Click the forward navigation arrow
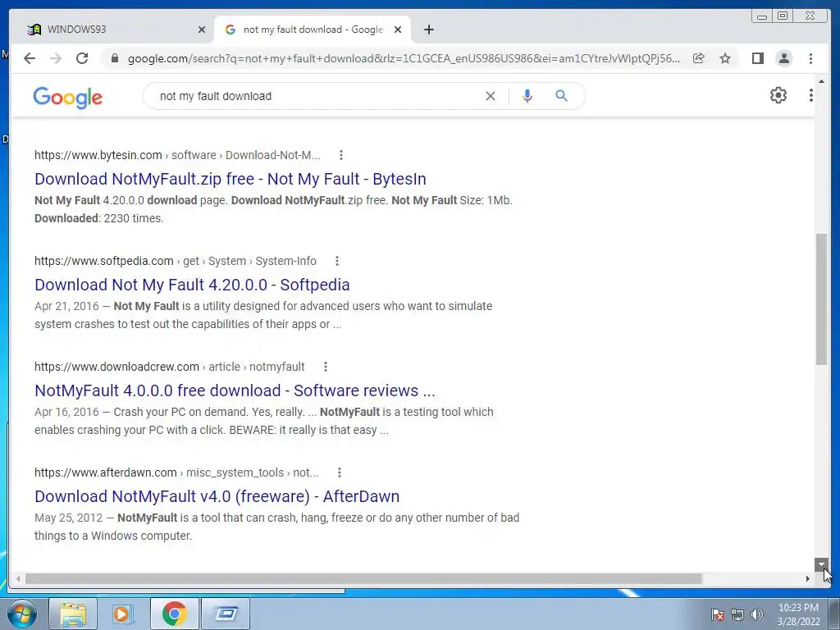Screen dimensions: 840x630 coord(56,58)
